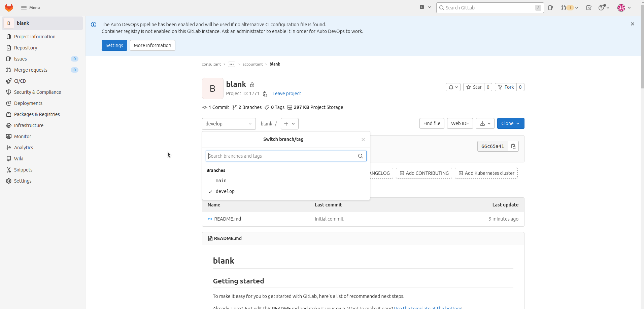The height and width of the screenshot is (309, 644).
Task: Toggle the develop branch selector dropdown
Action: (229, 124)
